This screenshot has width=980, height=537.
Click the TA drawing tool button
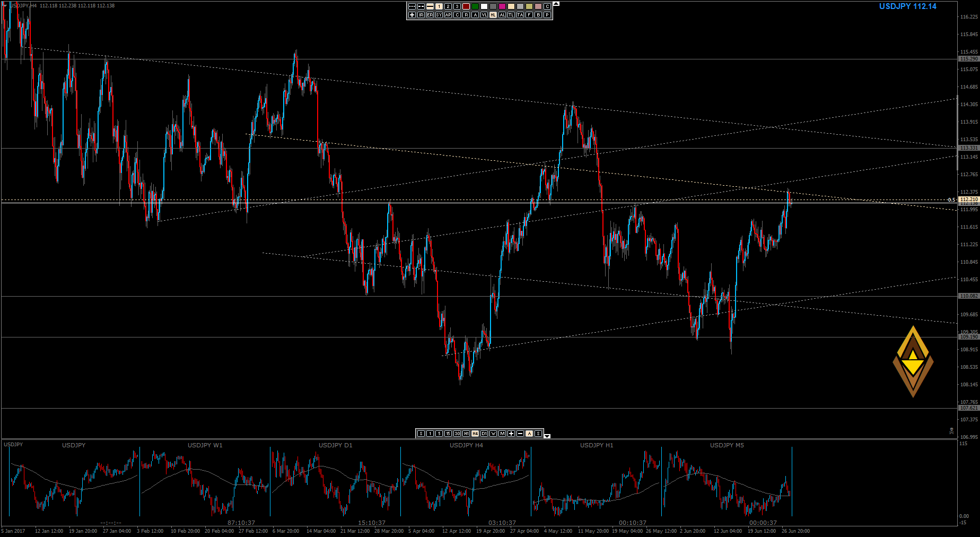click(x=520, y=15)
